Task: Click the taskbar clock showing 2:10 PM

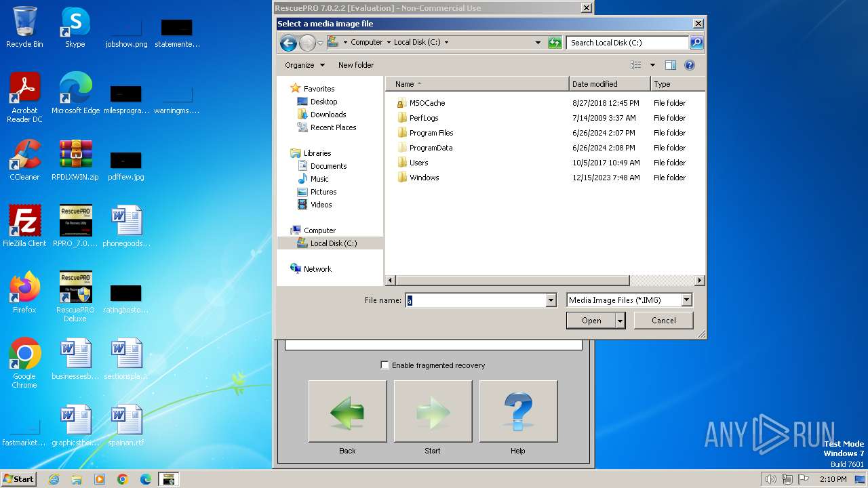Action: [x=833, y=479]
